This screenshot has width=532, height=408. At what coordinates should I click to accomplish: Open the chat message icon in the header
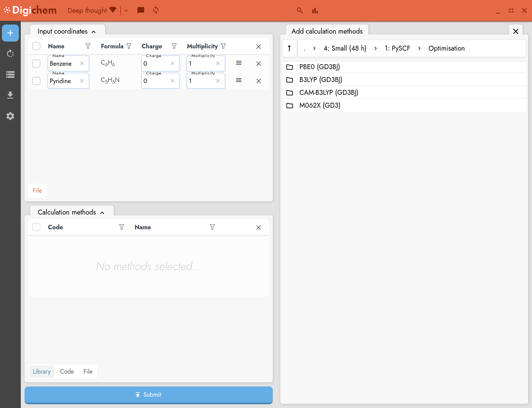tap(141, 10)
